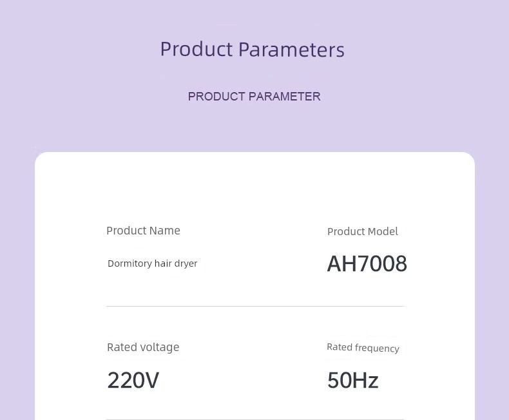This screenshot has width=509, height=420.
Task: Select the Product Name label
Action: [143, 231]
